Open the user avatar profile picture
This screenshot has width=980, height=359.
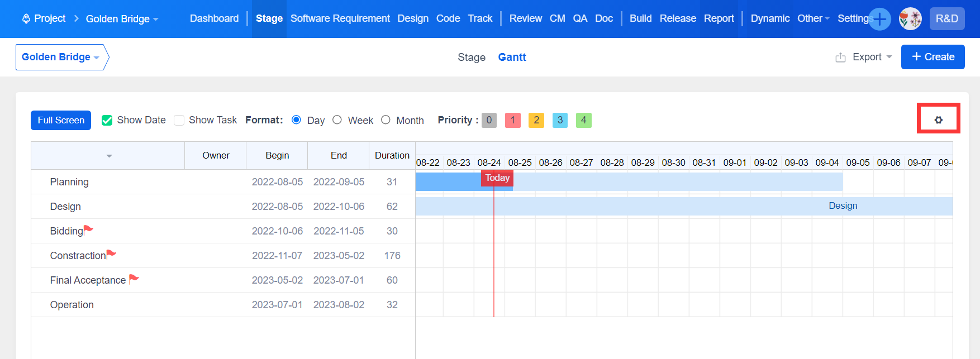(x=910, y=19)
